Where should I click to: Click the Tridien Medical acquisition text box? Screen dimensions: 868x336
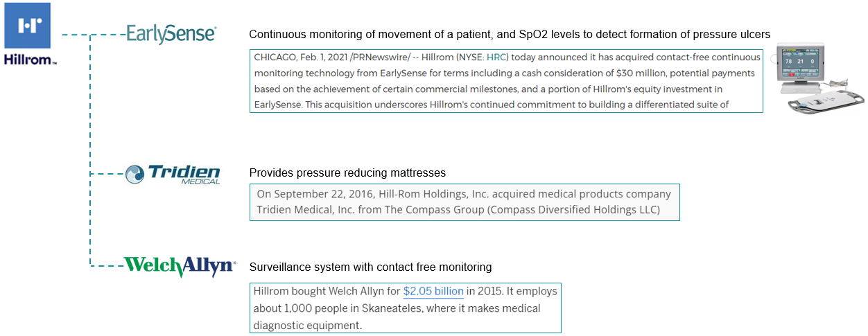coord(465,202)
